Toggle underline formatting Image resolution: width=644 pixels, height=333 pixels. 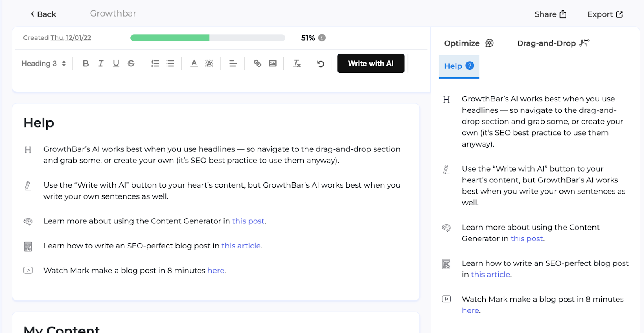pos(116,64)
